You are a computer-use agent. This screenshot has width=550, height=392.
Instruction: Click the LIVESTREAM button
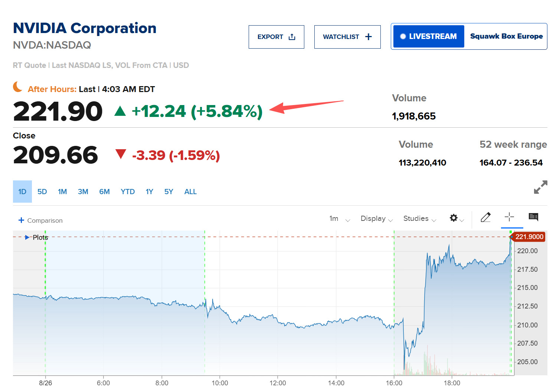tap(429, 36)
